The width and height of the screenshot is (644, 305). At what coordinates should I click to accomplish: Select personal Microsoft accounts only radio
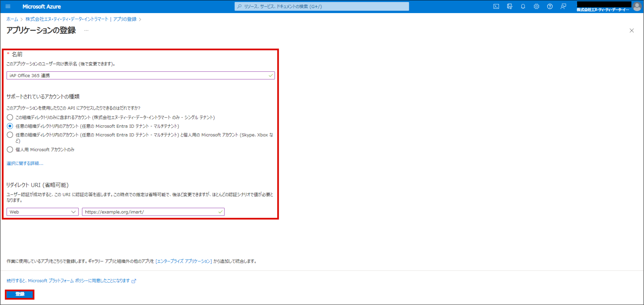(x=10, y=150)
